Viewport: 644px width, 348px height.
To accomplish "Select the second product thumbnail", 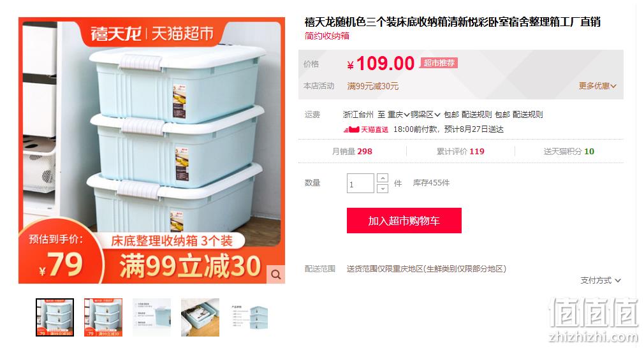I will pyautogui.click(x=103, y=317).
